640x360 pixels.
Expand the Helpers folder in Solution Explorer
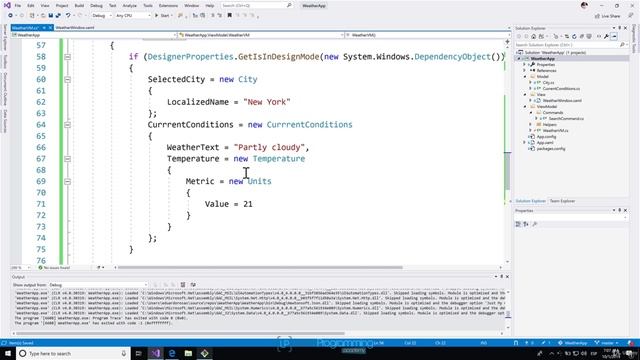[x=531, y=124]
